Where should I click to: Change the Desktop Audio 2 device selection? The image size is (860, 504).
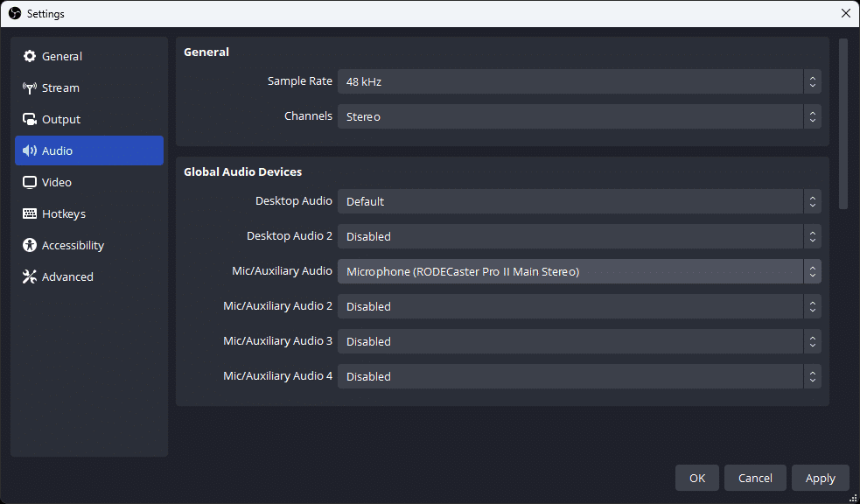(x=578, y=236)
